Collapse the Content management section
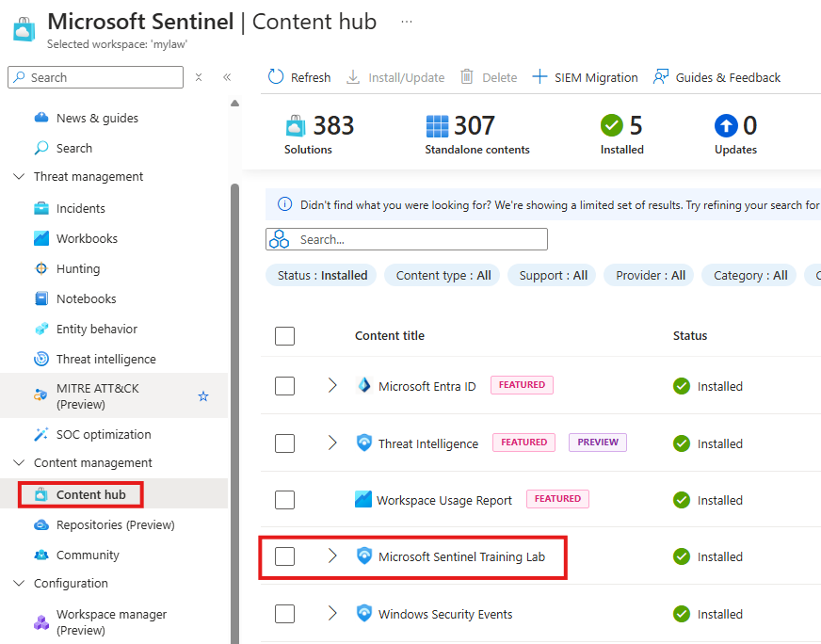821x644 pixels. coord(19,463)
